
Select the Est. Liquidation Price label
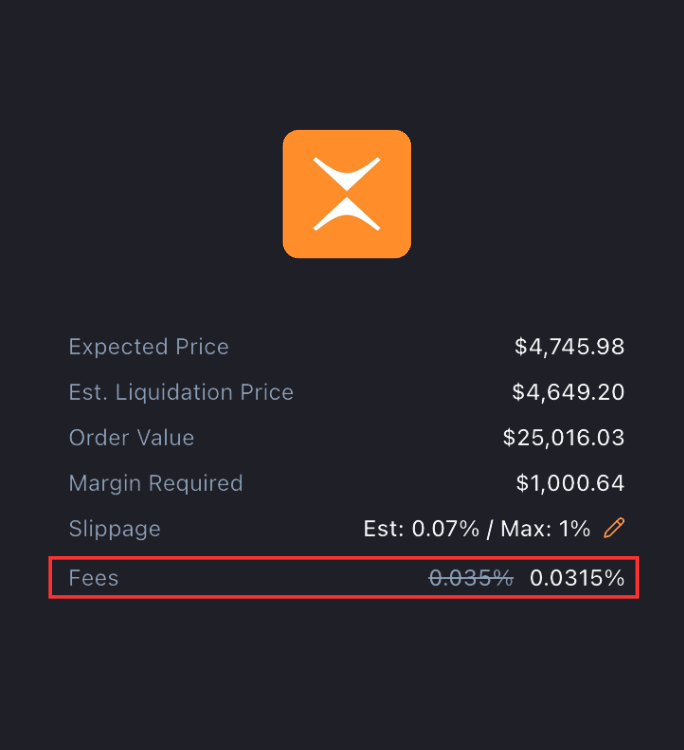[x=181, y=392]
